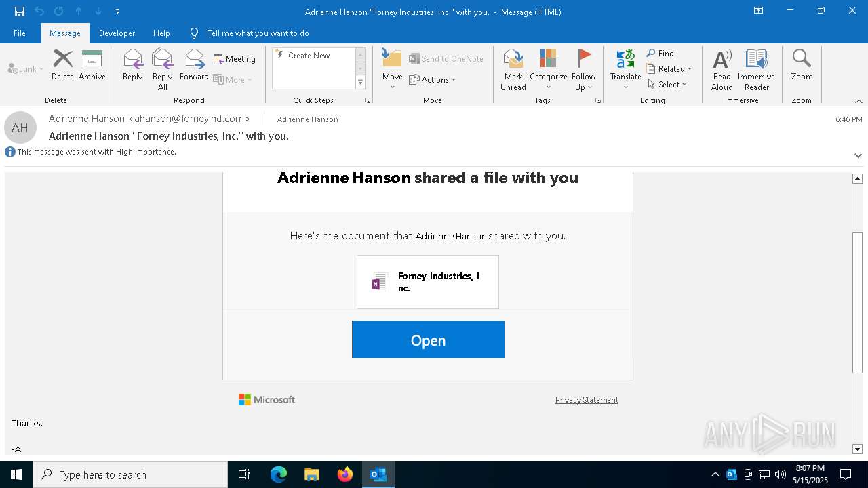Open the notification center
Viewport: 868px width, 488px height.
tap(846, 474)
